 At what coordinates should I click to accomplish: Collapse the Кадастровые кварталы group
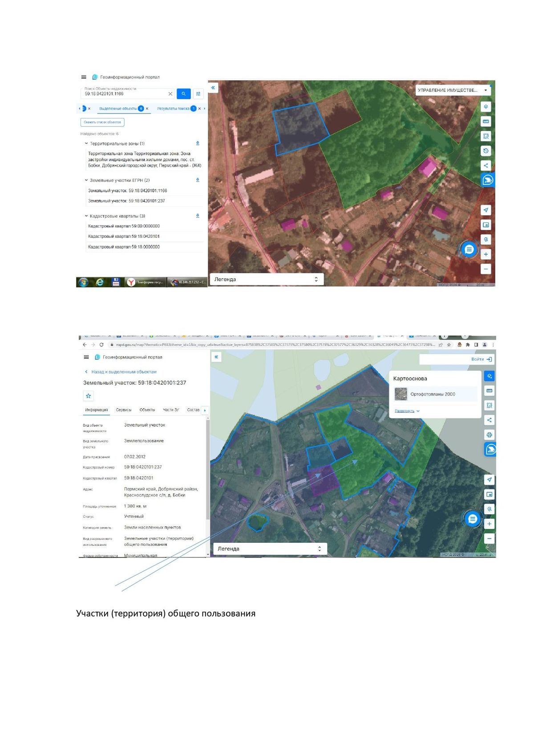[86, 216]
